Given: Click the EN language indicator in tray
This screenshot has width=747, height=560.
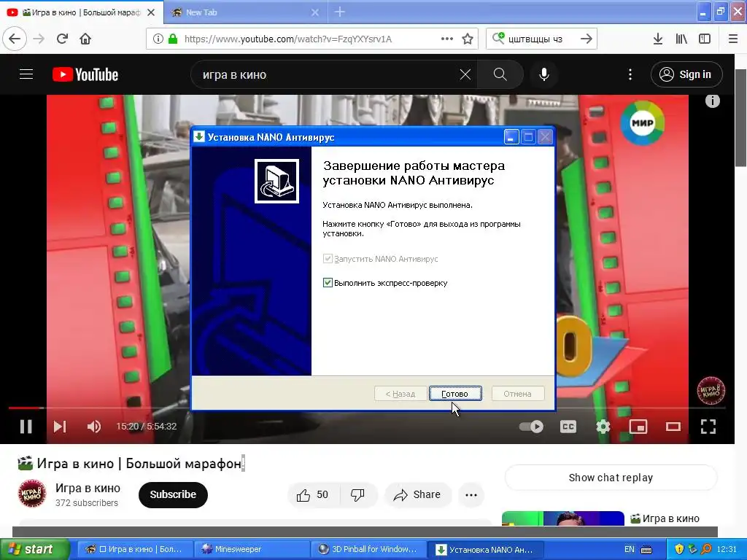Looking at the screenshot, I should (x=630, y=549).
